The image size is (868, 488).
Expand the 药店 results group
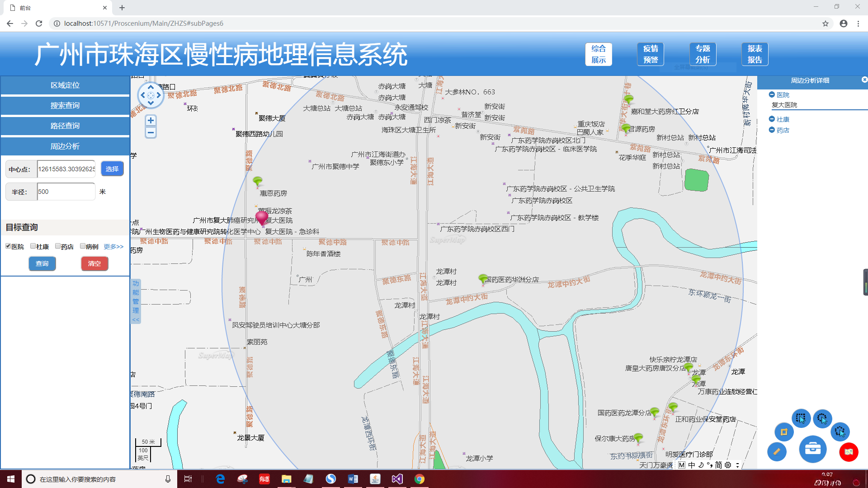[772, 130]
